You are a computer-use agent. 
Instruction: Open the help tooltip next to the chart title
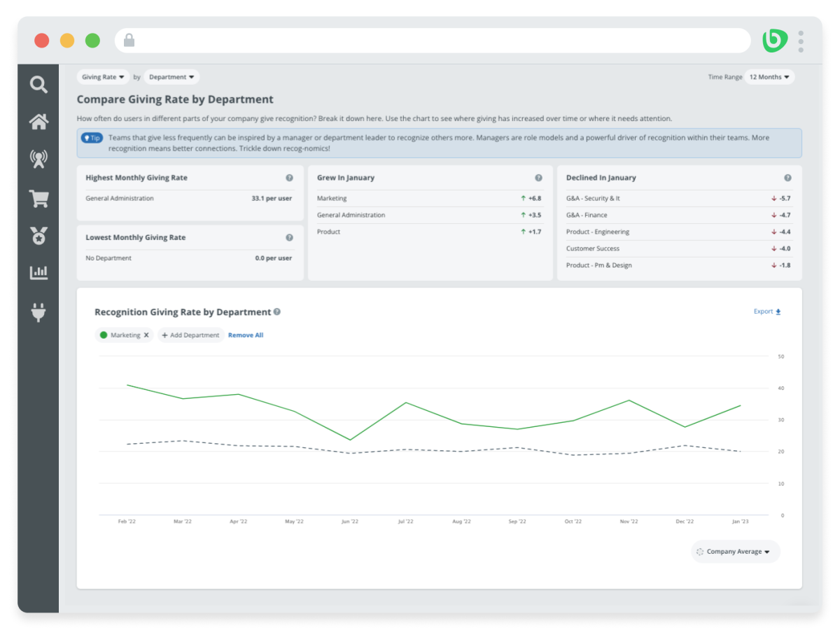click(277, 312)
